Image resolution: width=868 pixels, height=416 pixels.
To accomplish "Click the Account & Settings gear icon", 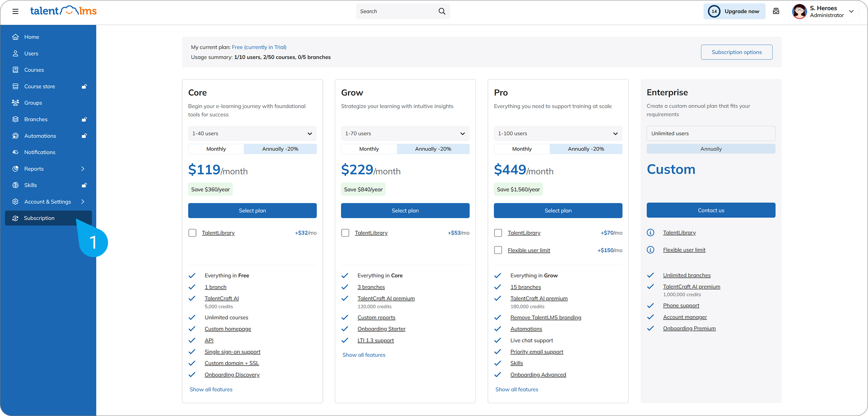I will point(15,202).
